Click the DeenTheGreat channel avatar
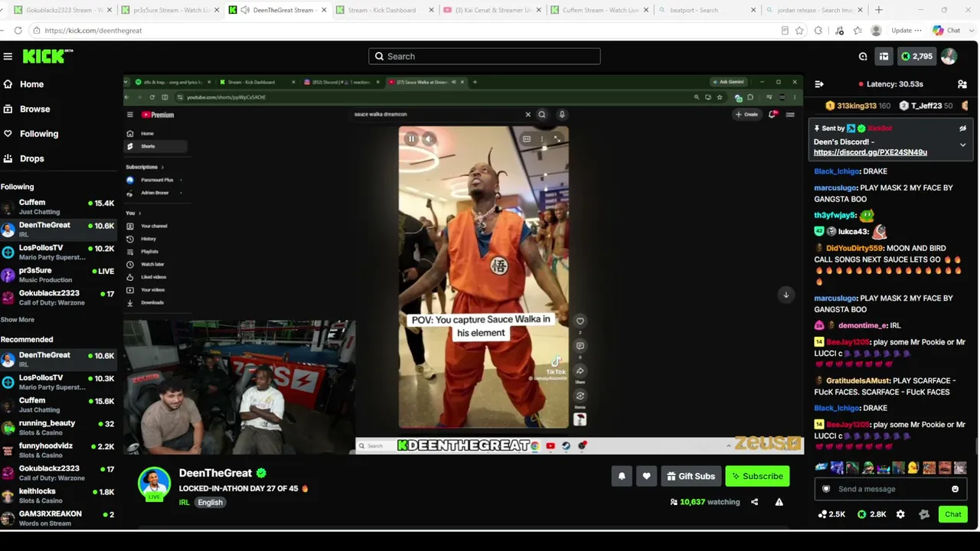The image size is (980, 551). tap(154, 482)
